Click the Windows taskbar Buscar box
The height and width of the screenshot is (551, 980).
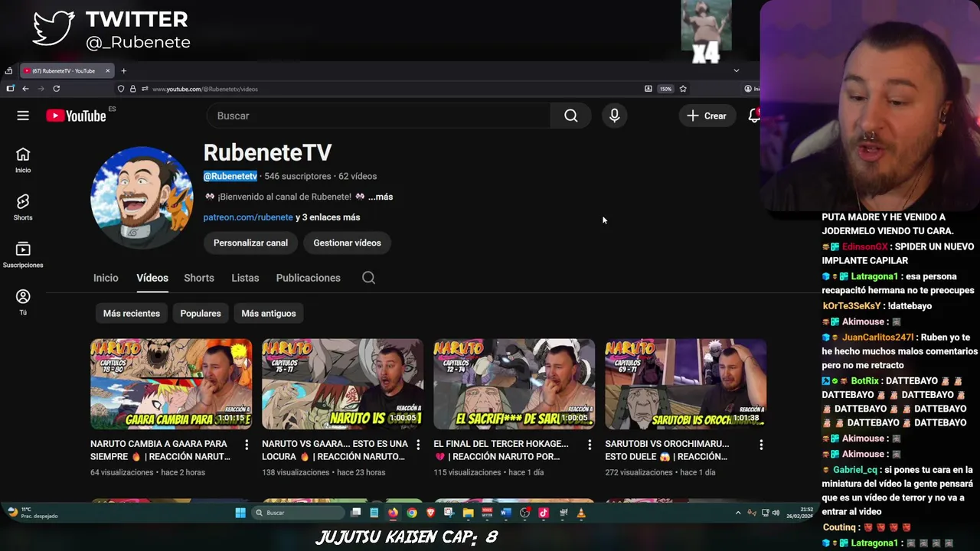point(297,513)
